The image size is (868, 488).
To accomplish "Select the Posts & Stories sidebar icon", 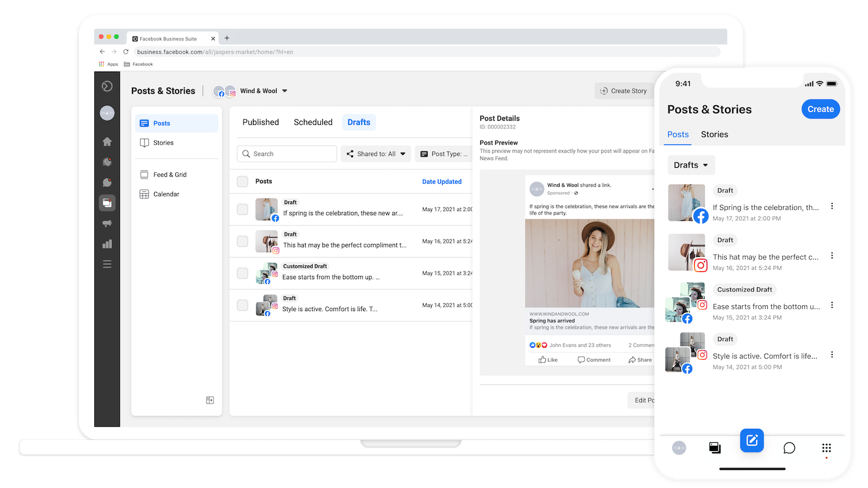I will click(x=107, y=202).
